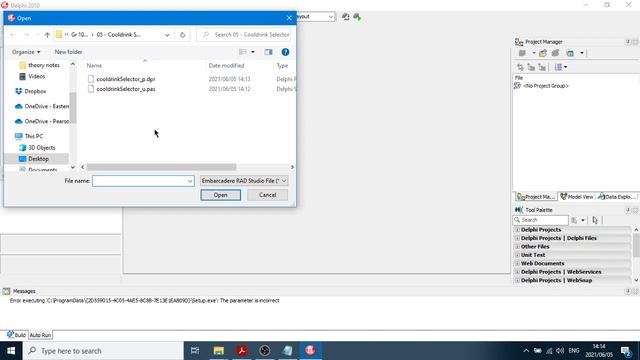Expand the Delphi Projects category
640x360 pixels.
point(517,230)
